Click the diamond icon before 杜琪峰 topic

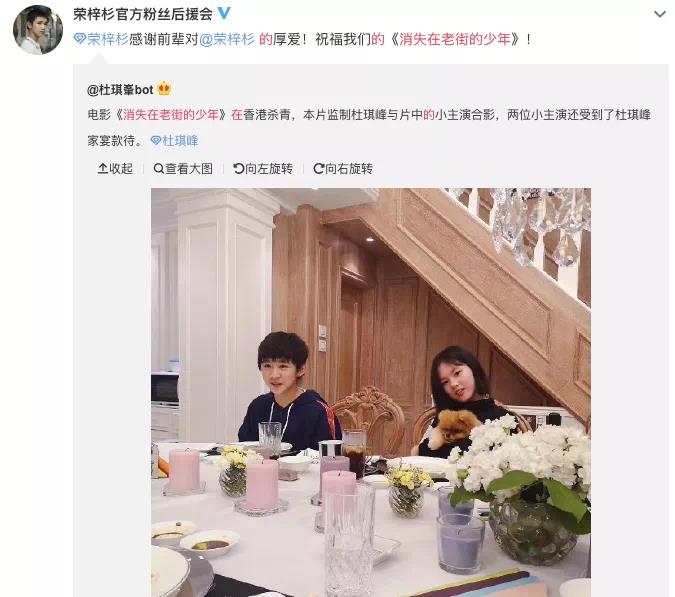tap(156, 140)
